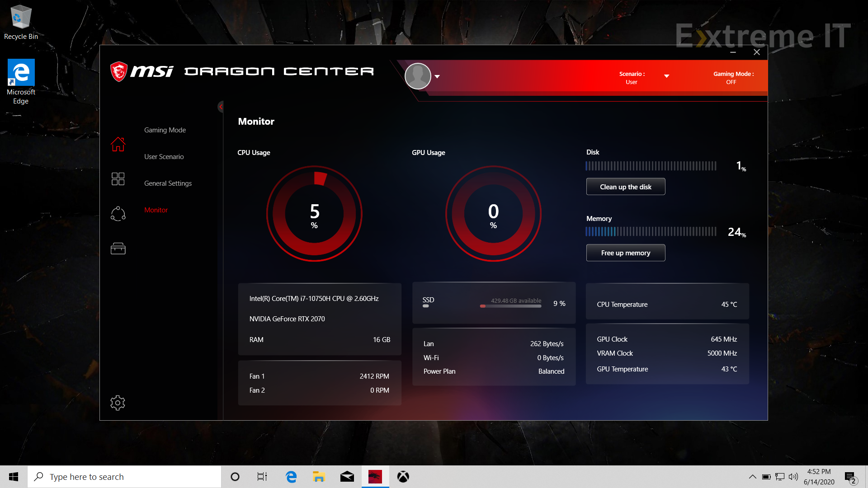Click the user profile avatar
The height and width of the screenshot is (488, 868).
(418, 76)
